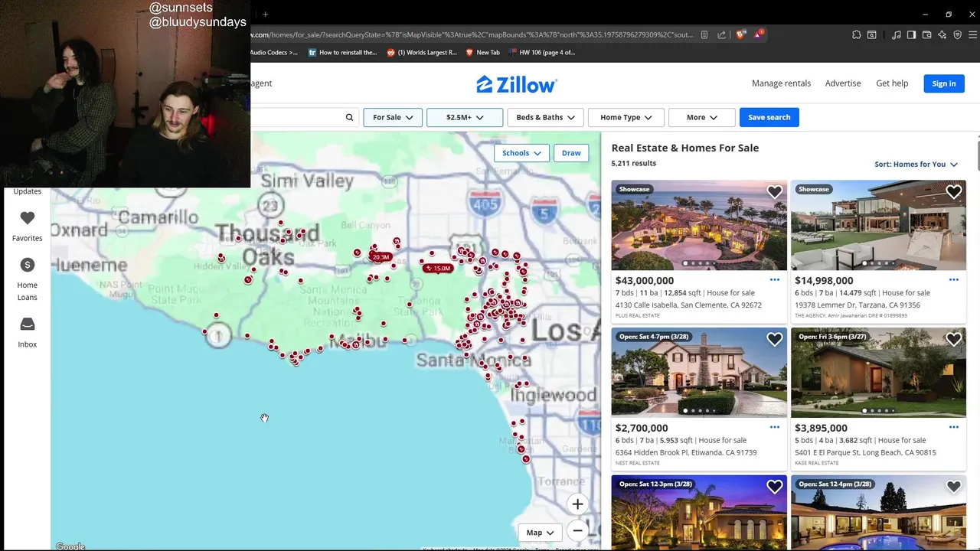Favorite the Sat 12-3pm open house listing

click(x=774, y=487)
